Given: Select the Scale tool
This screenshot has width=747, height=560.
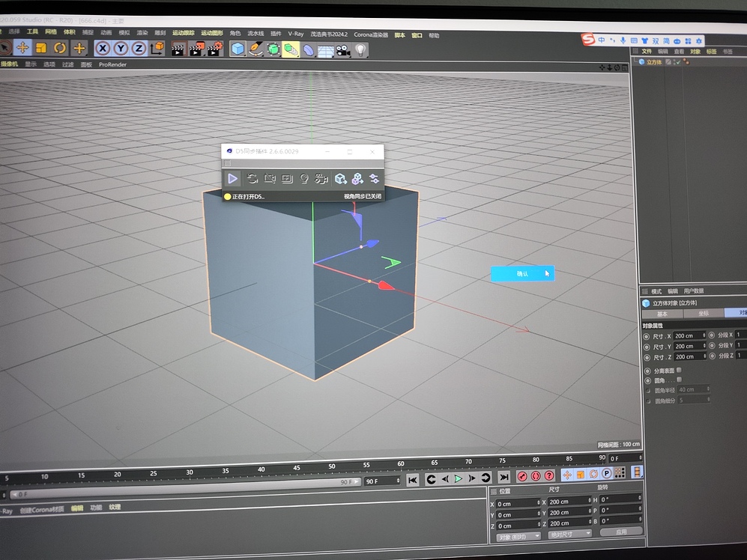Looking at the screenshot, I should point(43,49).
